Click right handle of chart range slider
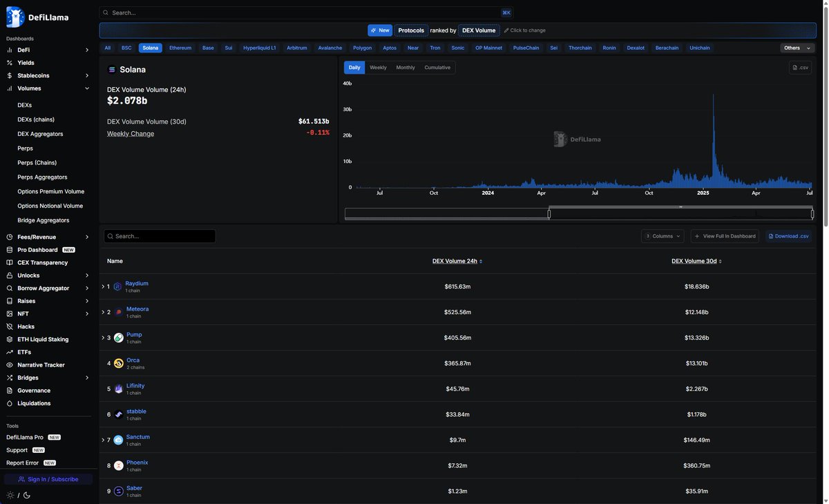The height and width of the screenshot is (504, 829). coord(812,214)
